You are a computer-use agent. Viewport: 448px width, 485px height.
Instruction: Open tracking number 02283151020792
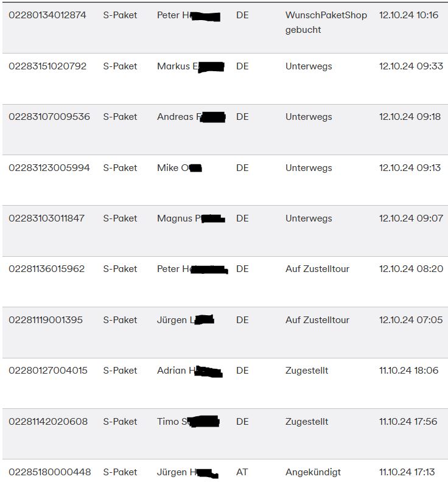tap(47, 66)
